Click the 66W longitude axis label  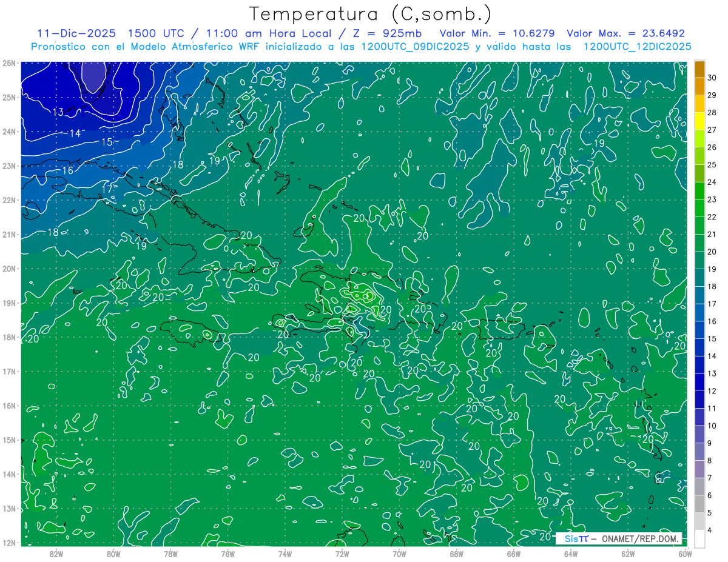513,554
